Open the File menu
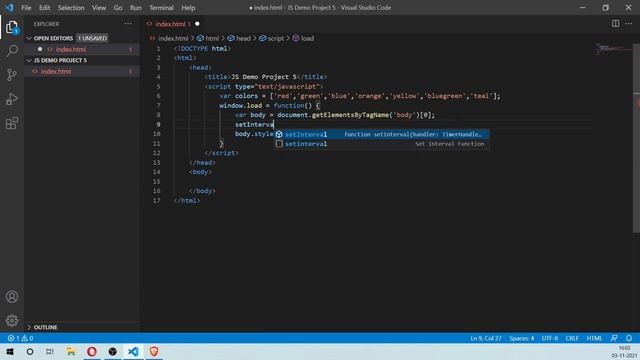The image size is (640, 360). (x=26, y=8)
